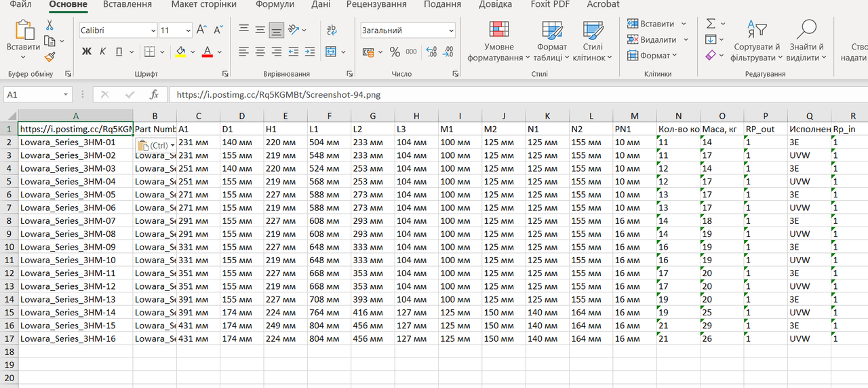
Task: Select row header 17
Action: [9, 338]
